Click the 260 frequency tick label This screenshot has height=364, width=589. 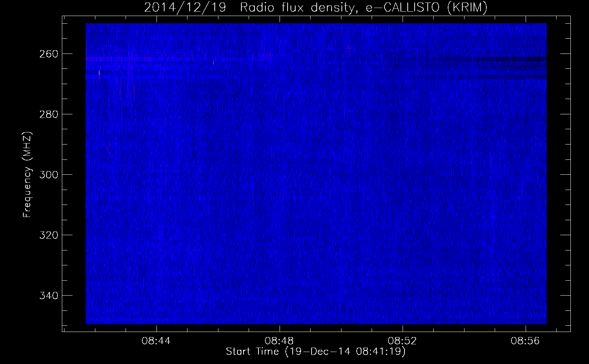pyautogui.click(x=48, y=54)
